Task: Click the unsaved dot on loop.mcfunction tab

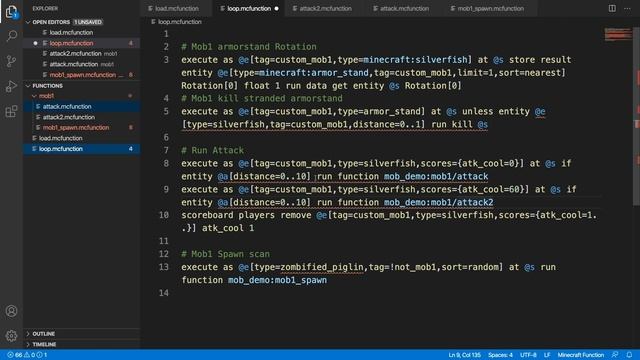Action: [x=276, y=8]
